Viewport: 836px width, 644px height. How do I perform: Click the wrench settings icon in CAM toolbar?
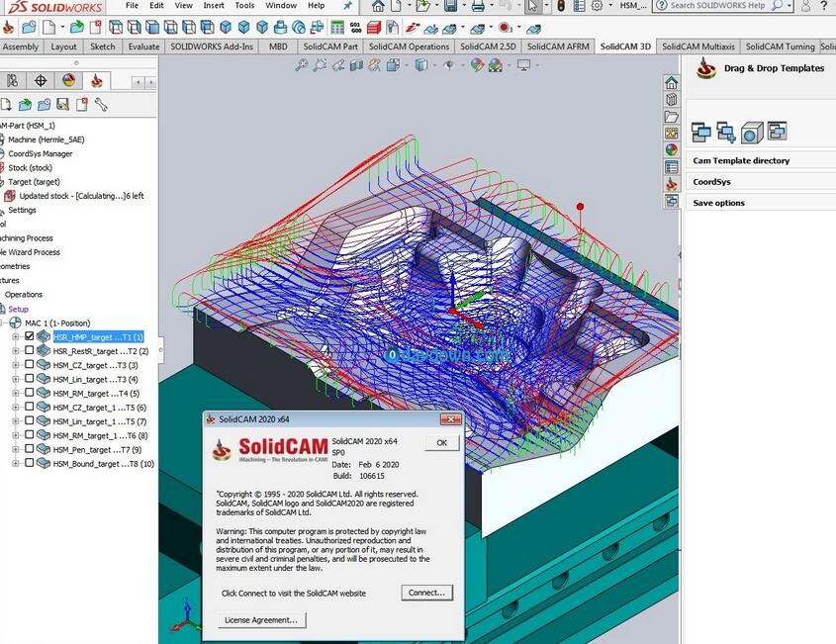coord(101,105)
